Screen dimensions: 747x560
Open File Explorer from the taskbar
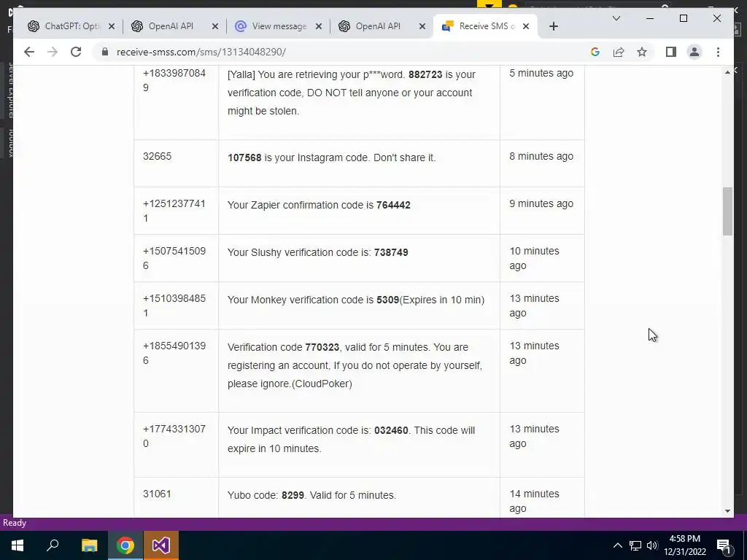tap(89, 545)
